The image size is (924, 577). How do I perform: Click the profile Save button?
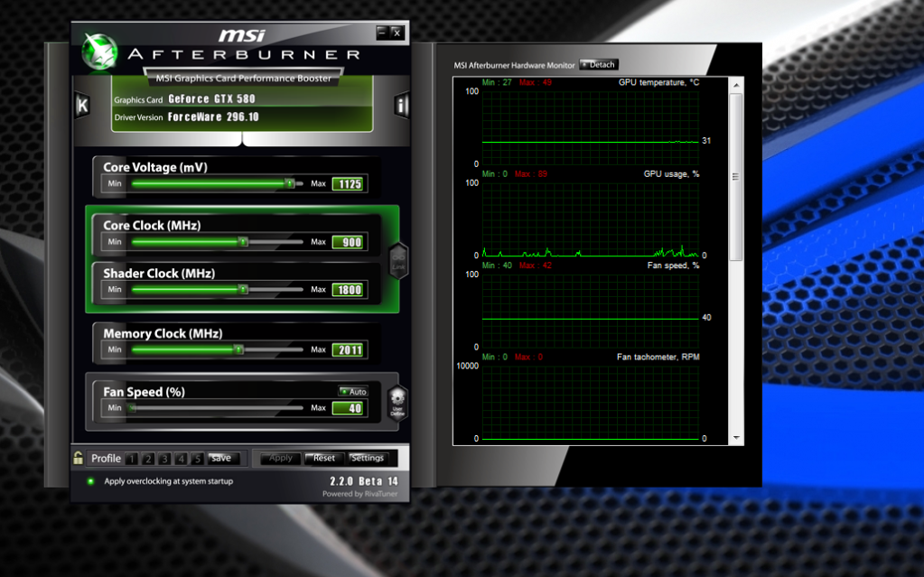(223, 458)
